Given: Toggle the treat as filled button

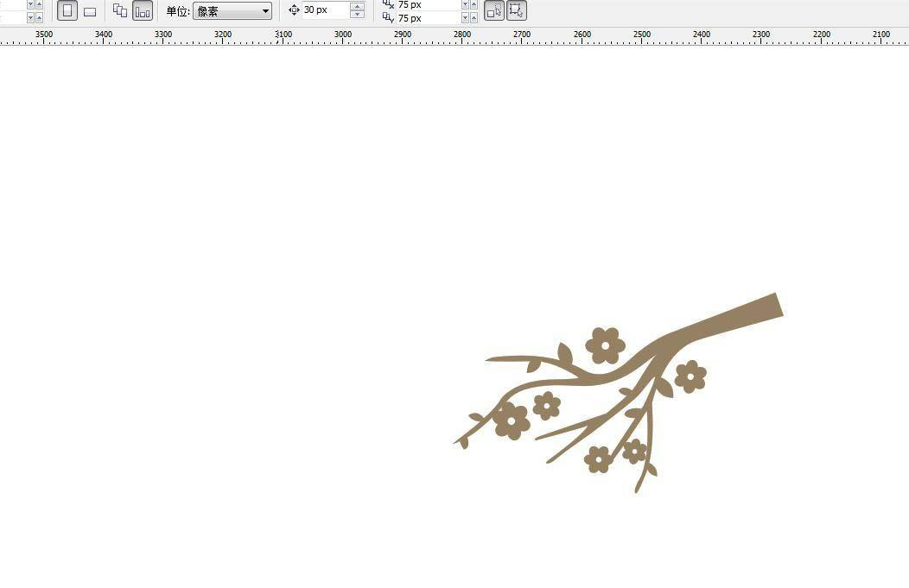Looking at the screenshot, I should (494, 10).
